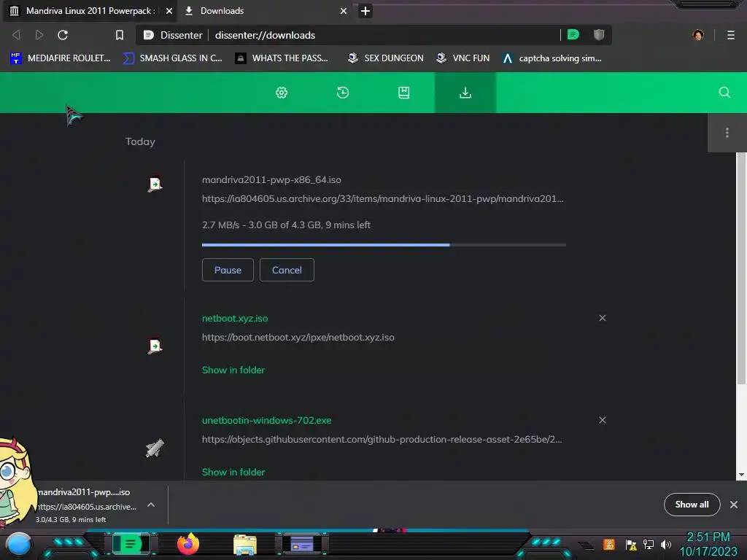Go forward to the next page
Screen dimensions: 747x560
coord(39,35)
